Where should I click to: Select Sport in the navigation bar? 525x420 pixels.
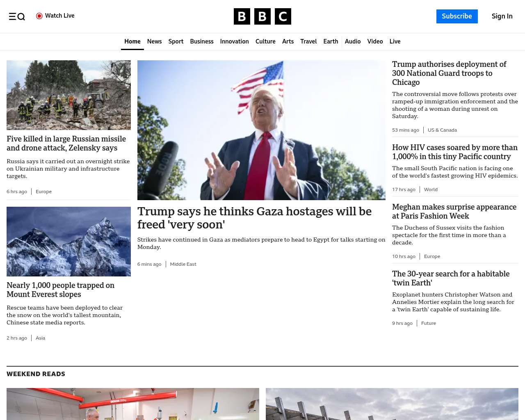[176, 41]
